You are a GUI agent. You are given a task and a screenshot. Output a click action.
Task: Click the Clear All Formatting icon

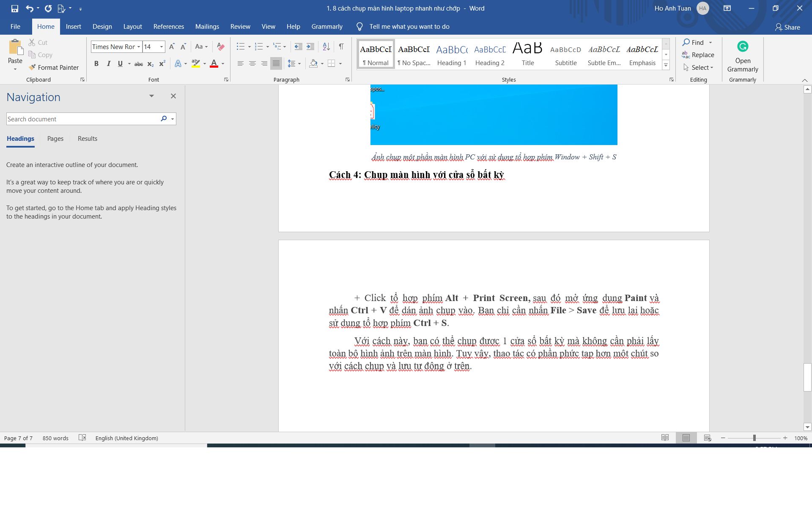(x=220, y=47)
